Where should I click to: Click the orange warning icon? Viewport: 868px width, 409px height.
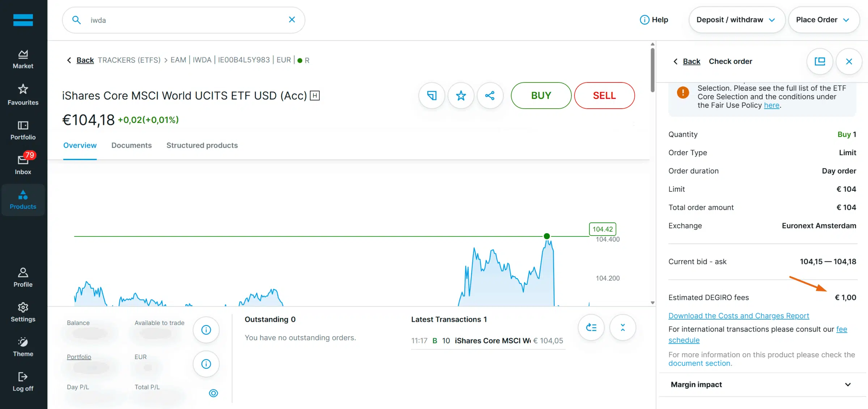click(x=683, y=93)
